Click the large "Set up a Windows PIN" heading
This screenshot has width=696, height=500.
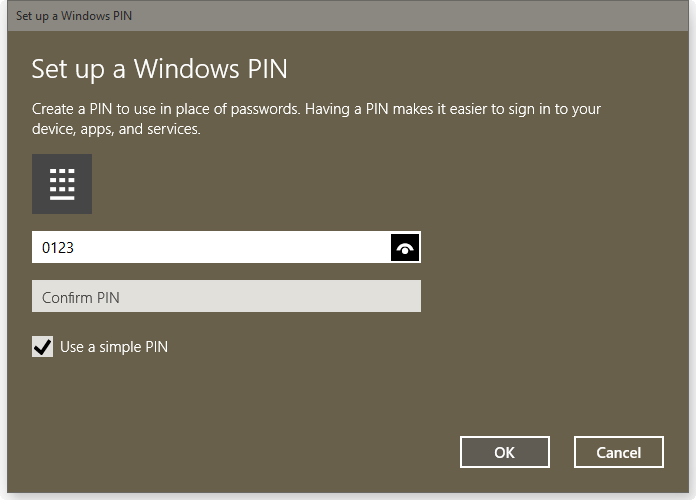click(160, 69)
